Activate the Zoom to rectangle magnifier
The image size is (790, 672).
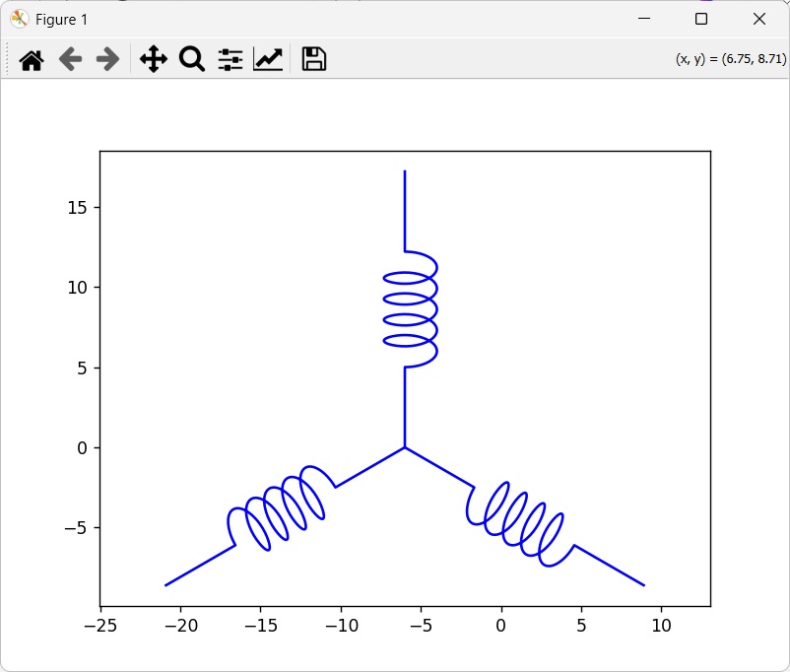coord(192,59)
